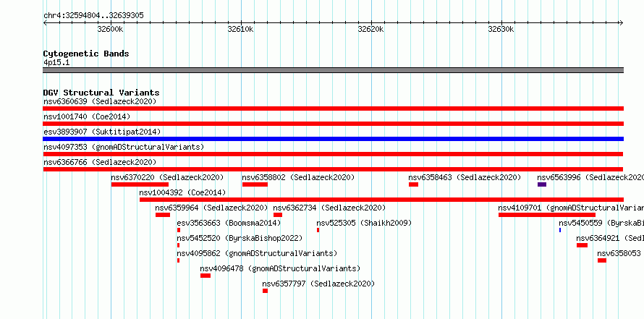Click the nsv6359964 red variant bar
644x319 pixels.
coord(163,215)
